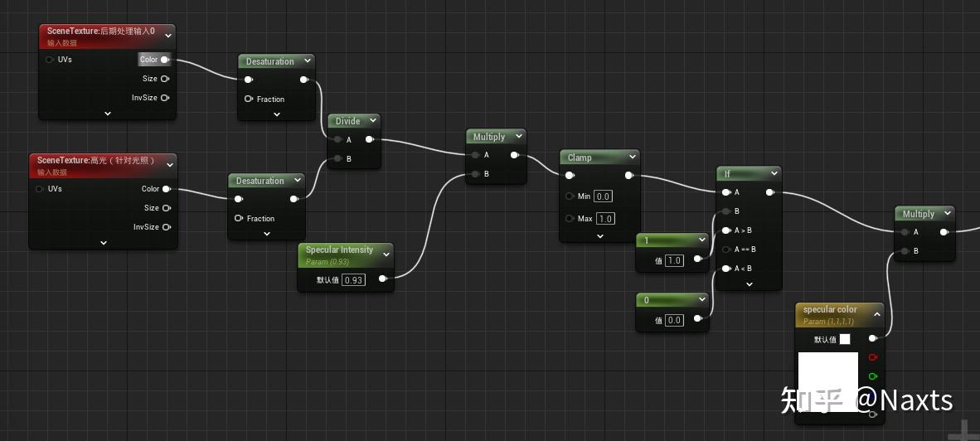The height and width of the screenshot is (441, 980).
Task: Click the A < B pin on If node
Action: (726, 269)
